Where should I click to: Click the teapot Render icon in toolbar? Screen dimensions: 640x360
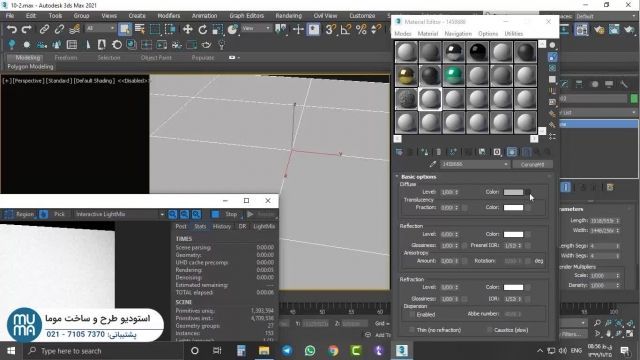tap(206, 44)
